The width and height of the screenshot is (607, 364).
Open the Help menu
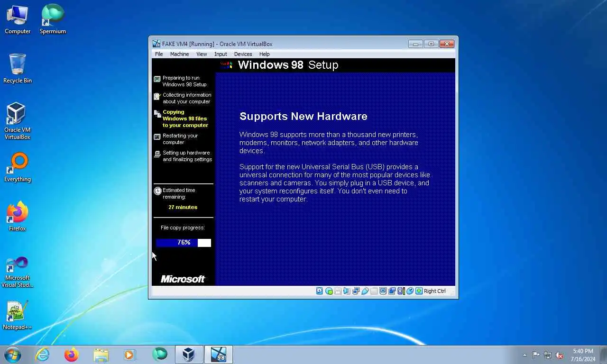pyautogui.click(x=264, y=54)
